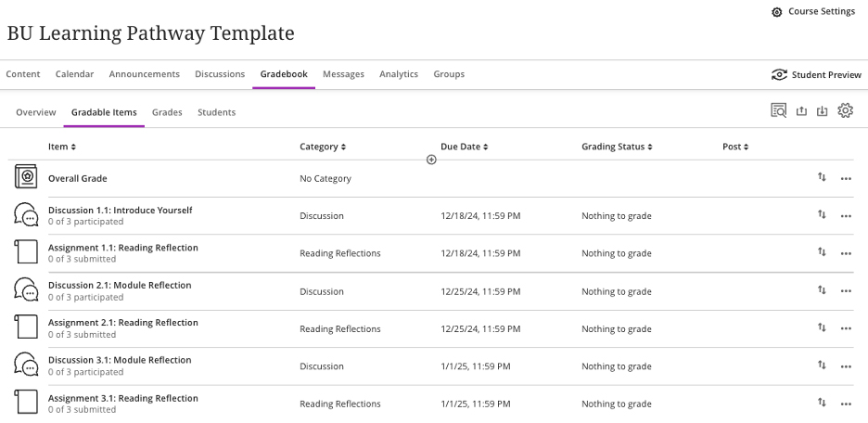This screenshot has width=868, height=423.
Task: Click the upload gradebook icon
Action: pyautogui.click(x=802, y=111)
